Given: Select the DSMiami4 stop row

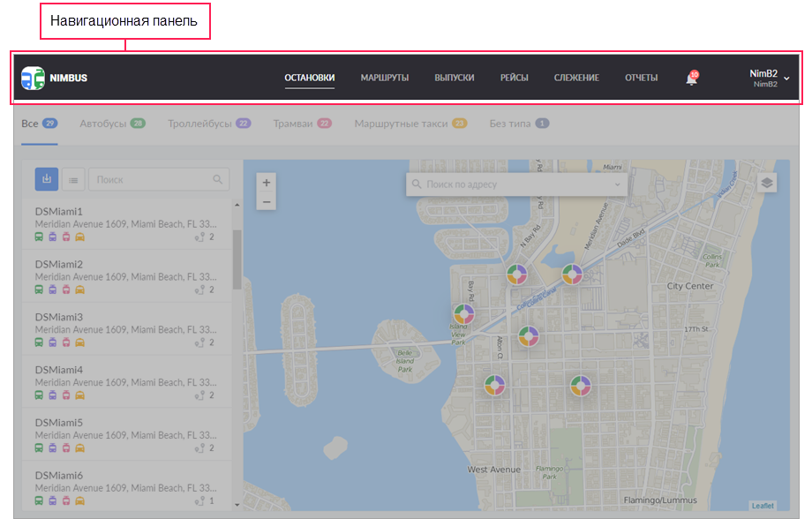Looking at the screenshot, I should 127,383.
